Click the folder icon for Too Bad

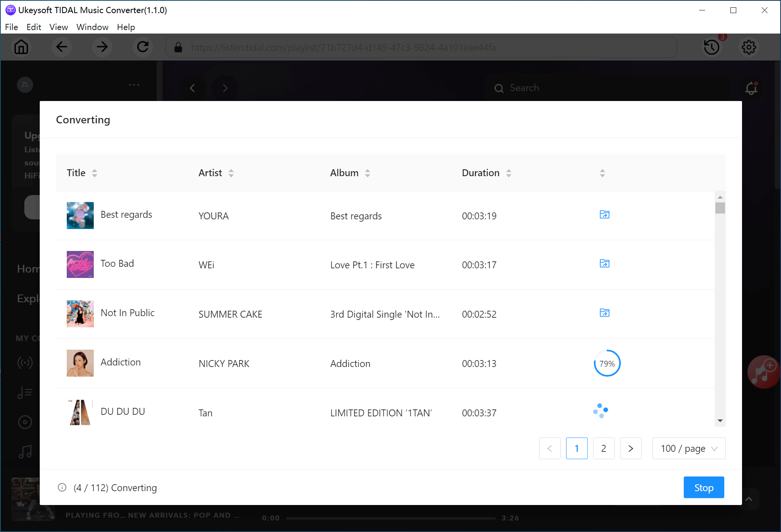point(604,263)
